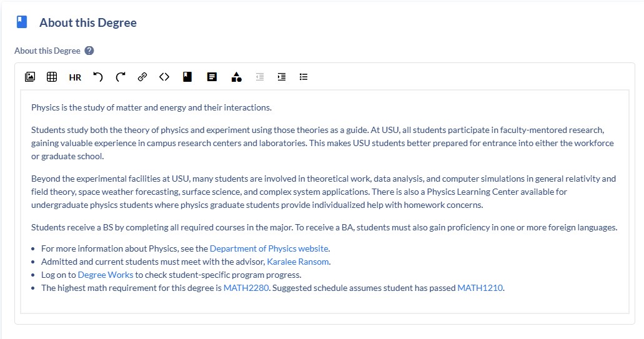The height and width of the screenshot is (339, 644).
Task: Click the insert link chain icon
Action: click(x=142, y=77)
